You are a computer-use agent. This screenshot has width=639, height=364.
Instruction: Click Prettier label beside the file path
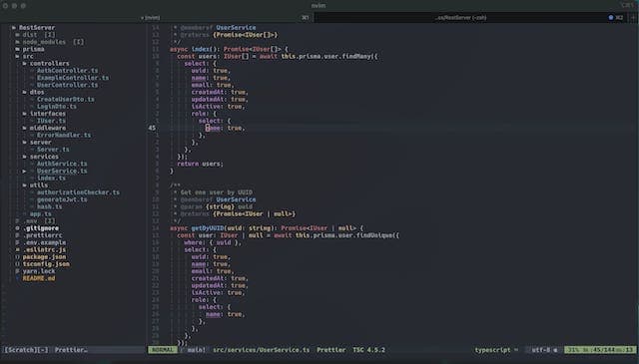pyautogui.click(x=330, y=350)
